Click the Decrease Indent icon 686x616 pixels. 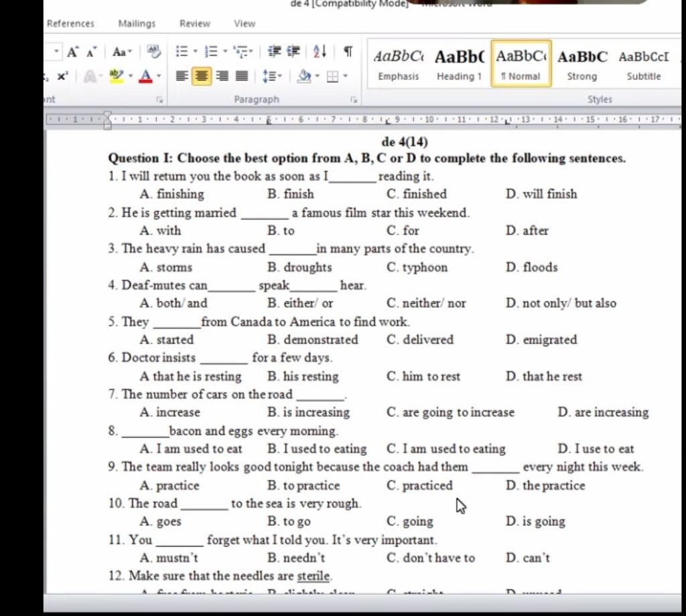(274, 52)
